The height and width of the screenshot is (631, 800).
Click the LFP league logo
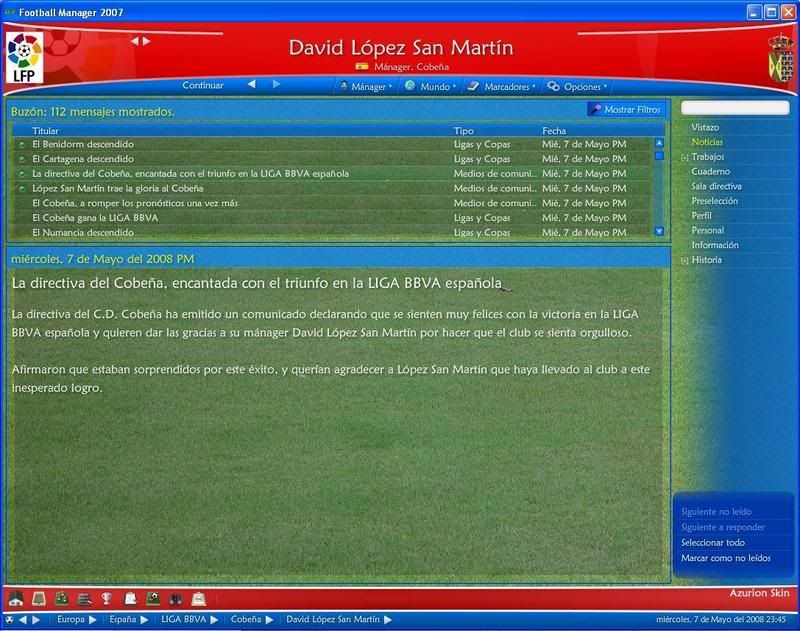coord(24,57)
